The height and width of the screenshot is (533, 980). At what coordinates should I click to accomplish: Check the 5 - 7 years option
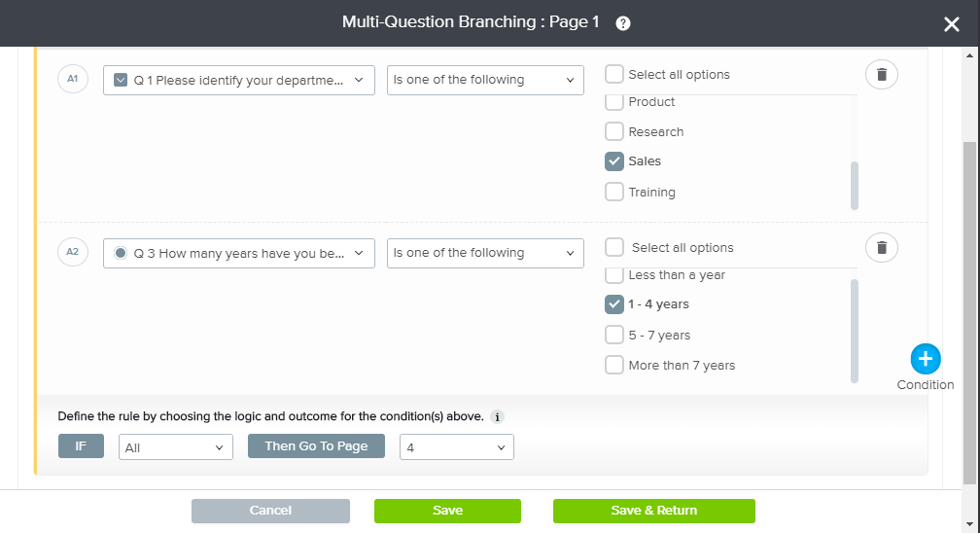[x=614, y=335]
